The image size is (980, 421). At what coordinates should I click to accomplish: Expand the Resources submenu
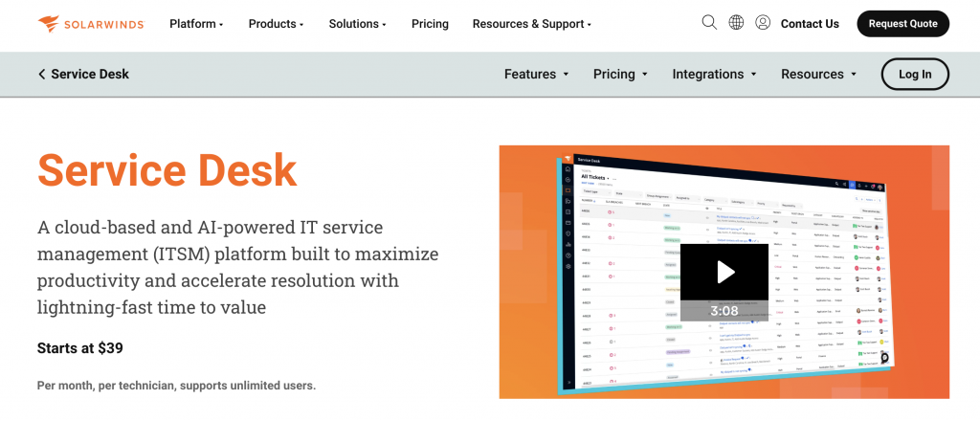point(818,75)
